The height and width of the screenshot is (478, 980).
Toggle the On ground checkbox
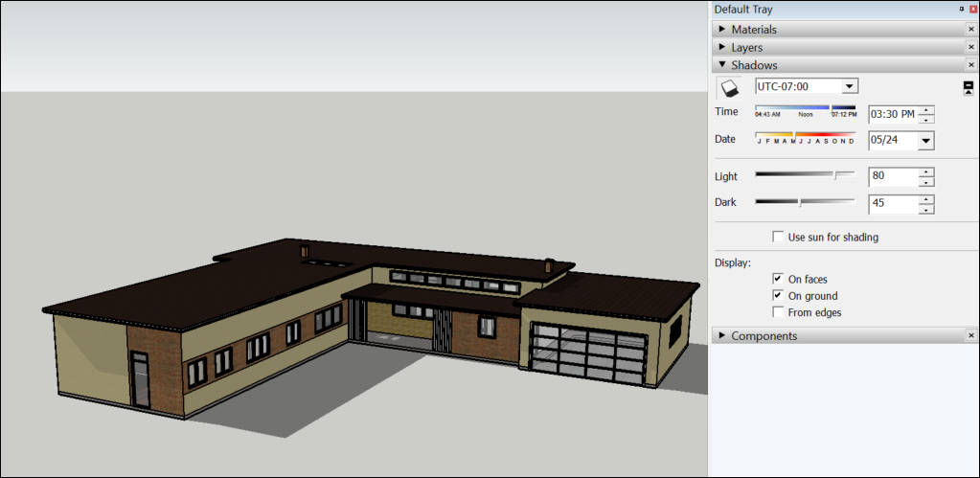(778, 296)
